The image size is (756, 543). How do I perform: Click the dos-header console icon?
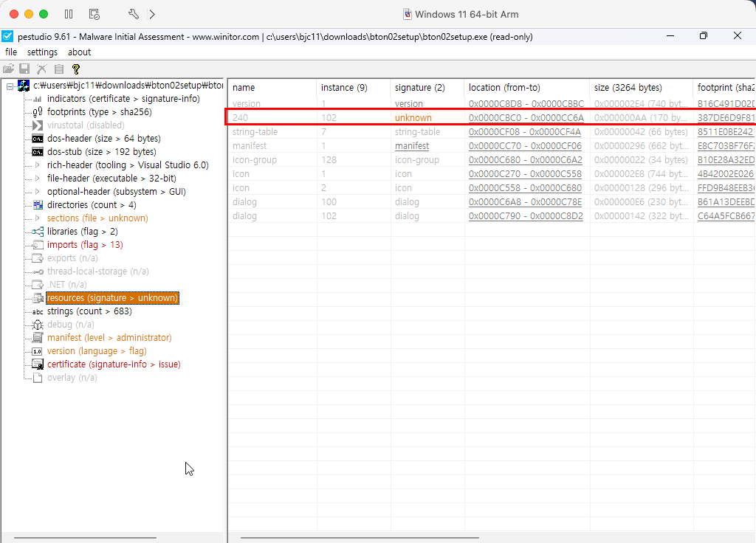[x=37, y=139]
